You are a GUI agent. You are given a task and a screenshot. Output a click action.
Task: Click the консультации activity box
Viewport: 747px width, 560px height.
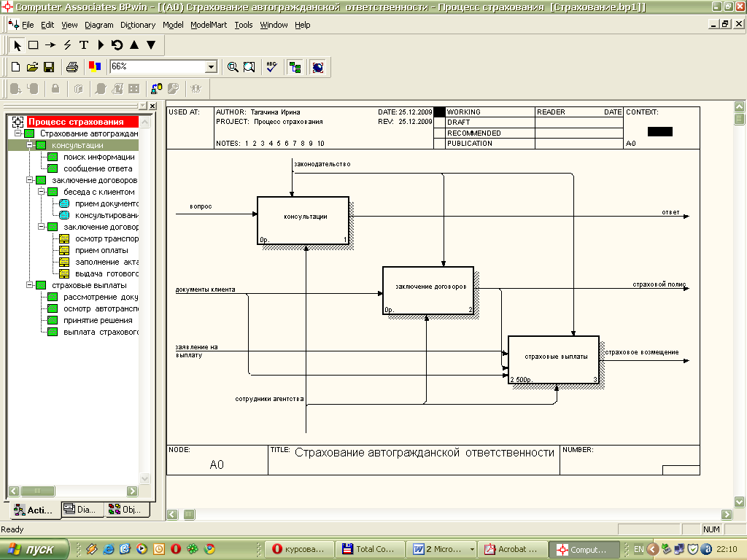tap(303, 220)
